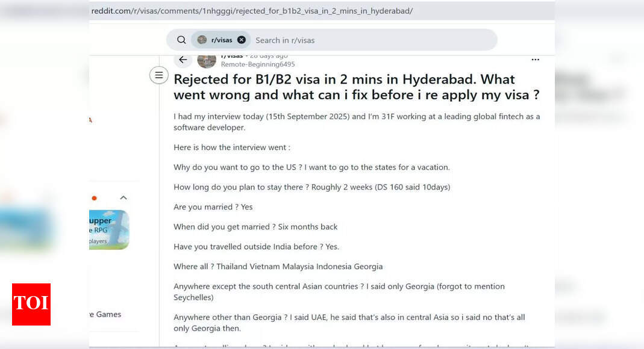Image resolution: width=644 pixels, height=349 pixels.
Task: Open the Remote-Beginning6495 user profile
Action: pos(257,64)
